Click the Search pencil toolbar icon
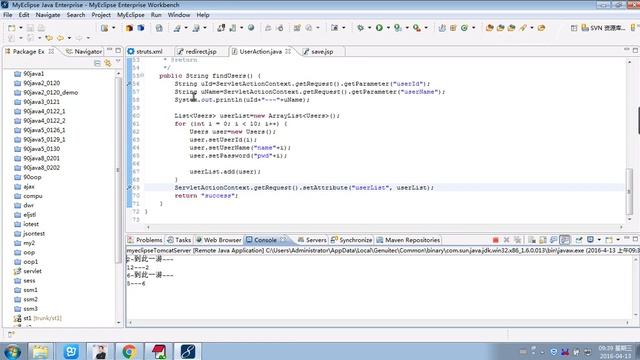The image size is (640, 360). click(523, 28)
